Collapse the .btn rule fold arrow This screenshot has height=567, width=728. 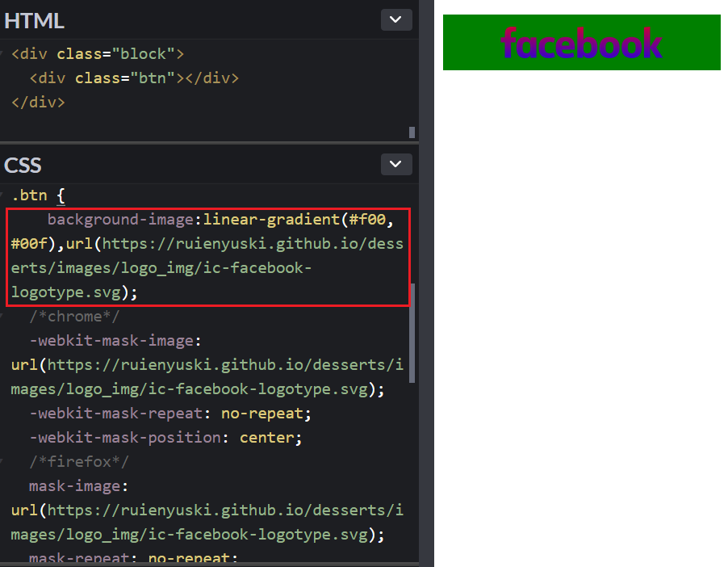(x=2, y=195)
